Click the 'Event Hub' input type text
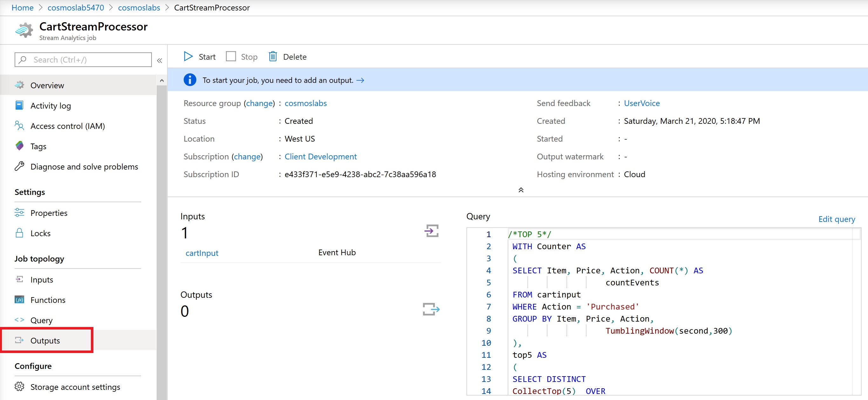Screen dimensions: 868x400 tap(337, 252)
